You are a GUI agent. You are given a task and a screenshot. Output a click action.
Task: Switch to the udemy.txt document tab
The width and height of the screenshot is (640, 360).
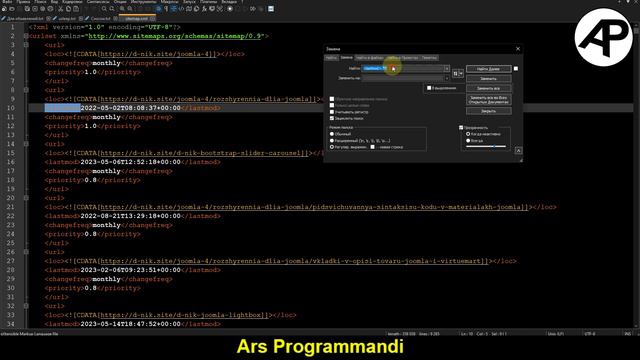pyautogui.click(x=67, y=19)
